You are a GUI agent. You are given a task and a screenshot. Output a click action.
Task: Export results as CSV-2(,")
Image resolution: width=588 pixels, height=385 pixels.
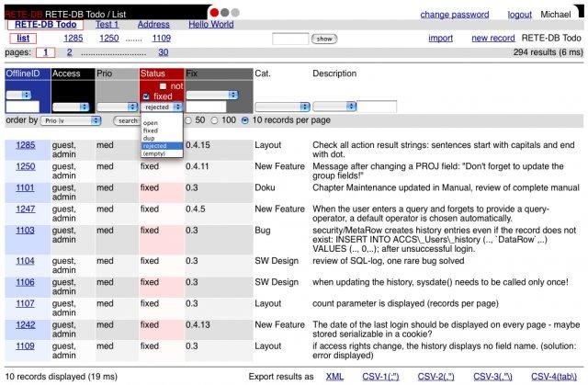436,377
